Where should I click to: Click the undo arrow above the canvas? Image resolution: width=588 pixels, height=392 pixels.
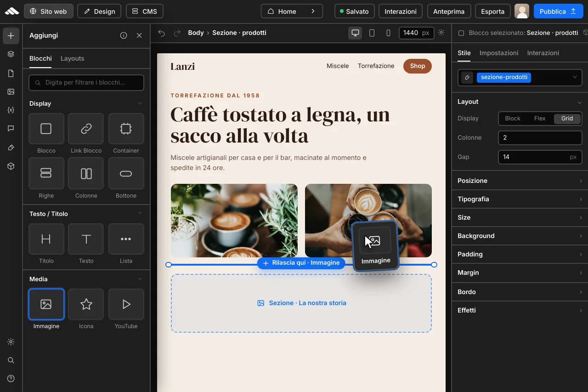point(161,33)
